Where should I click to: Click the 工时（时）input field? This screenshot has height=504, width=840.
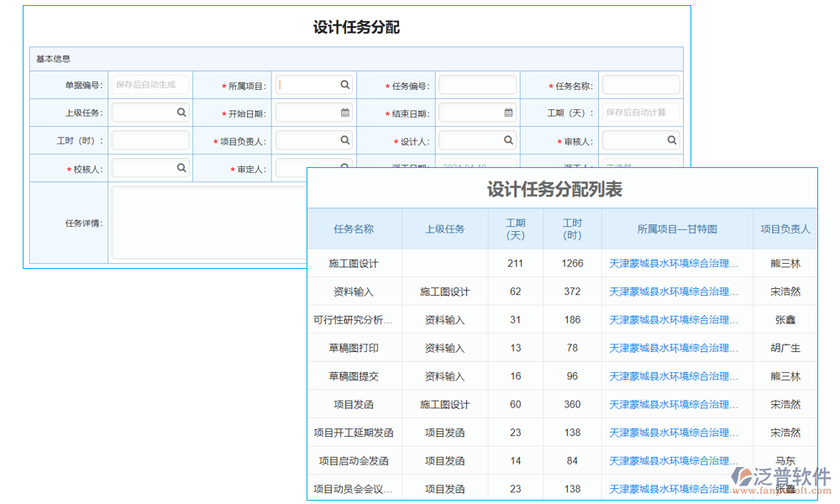point(150,139)
